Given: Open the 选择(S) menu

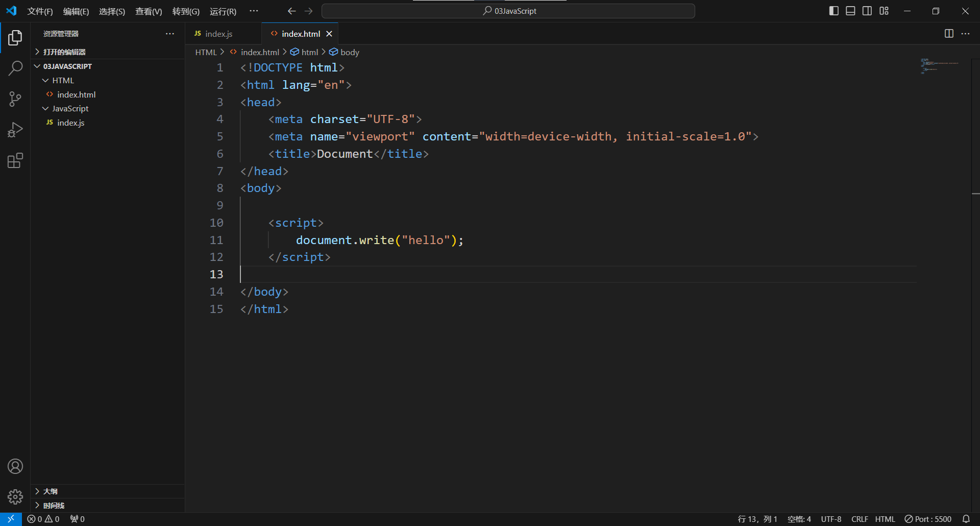Looking at the screenshot, I should click(x=112, y=11).
